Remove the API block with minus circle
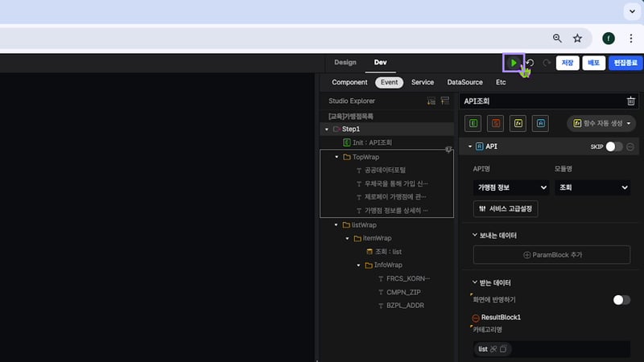 (x=630, y=146)
